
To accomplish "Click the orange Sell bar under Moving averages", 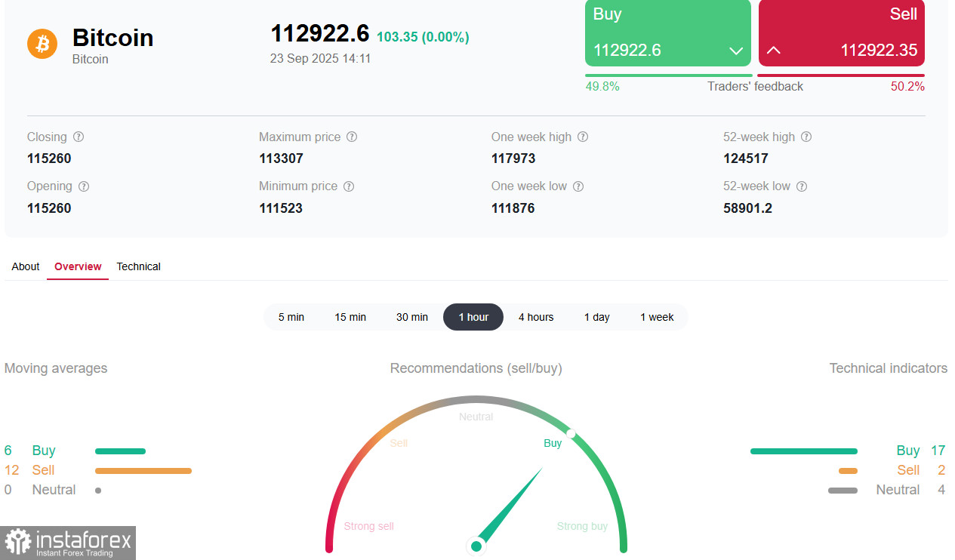I will [x=143, y=471].
